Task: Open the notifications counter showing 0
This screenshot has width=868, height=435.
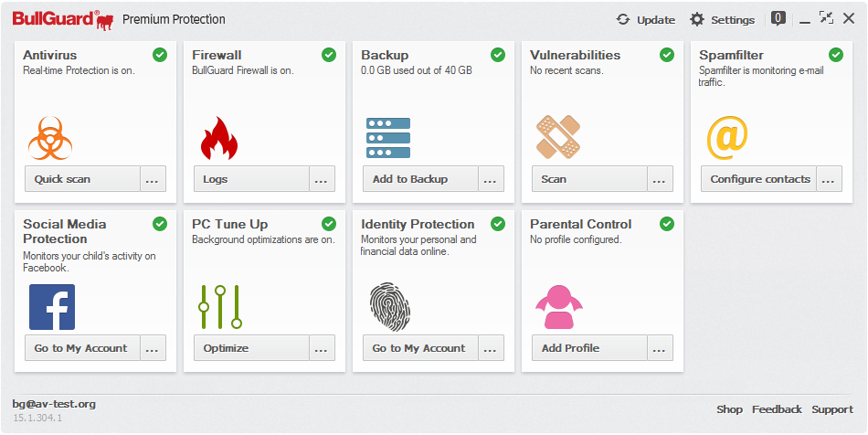Action: 778,17
